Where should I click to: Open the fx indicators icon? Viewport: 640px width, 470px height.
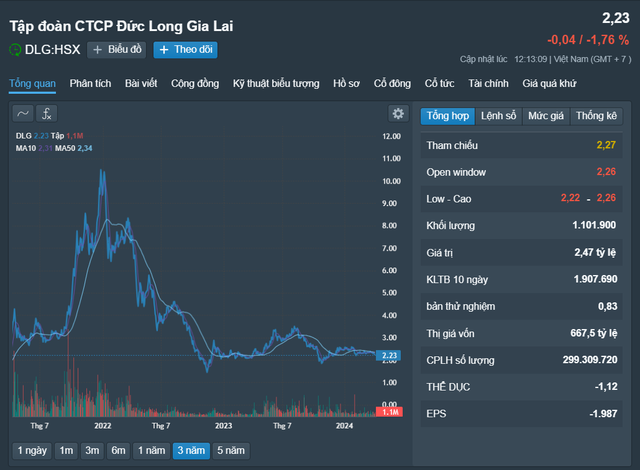click(47, 114)
